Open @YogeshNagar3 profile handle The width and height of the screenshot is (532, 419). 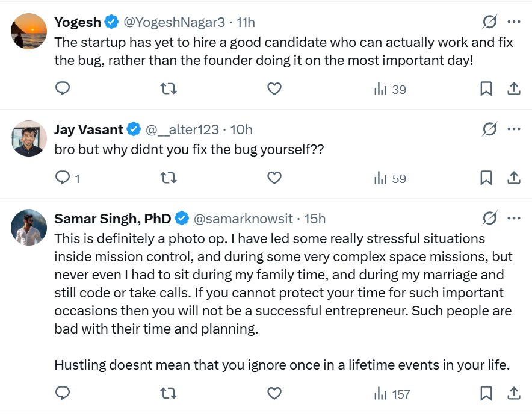pos(175,22)
